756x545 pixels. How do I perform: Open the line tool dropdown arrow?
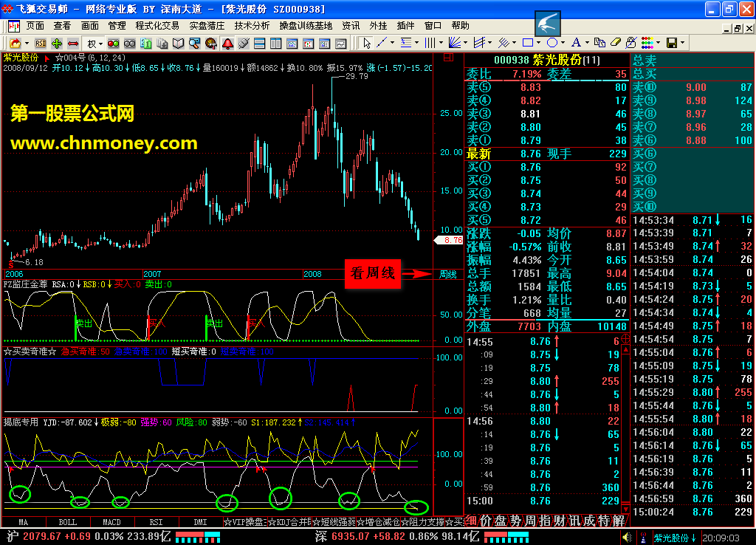tap(392, 43)
